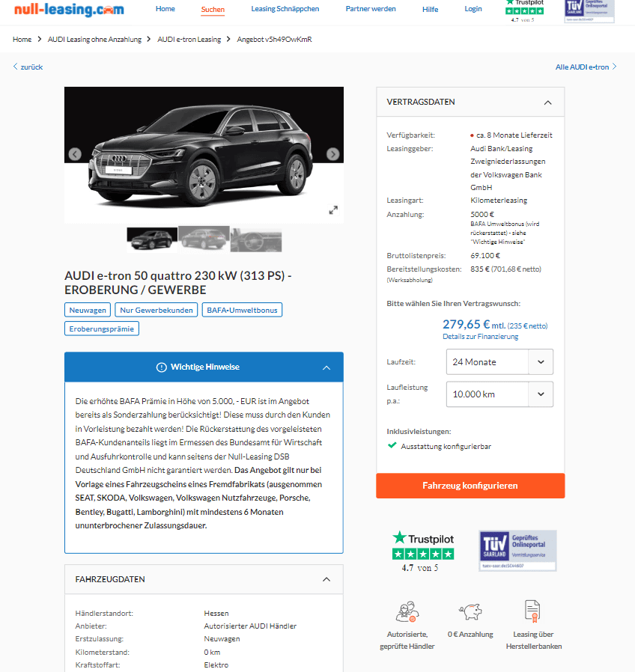Show previous car image arrow

click(75, 154)
